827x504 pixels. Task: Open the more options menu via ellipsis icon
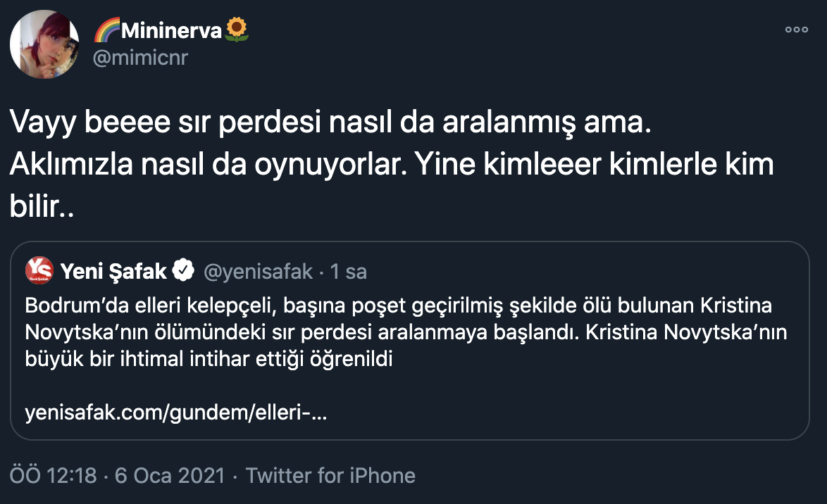click(x=797, y=29)
